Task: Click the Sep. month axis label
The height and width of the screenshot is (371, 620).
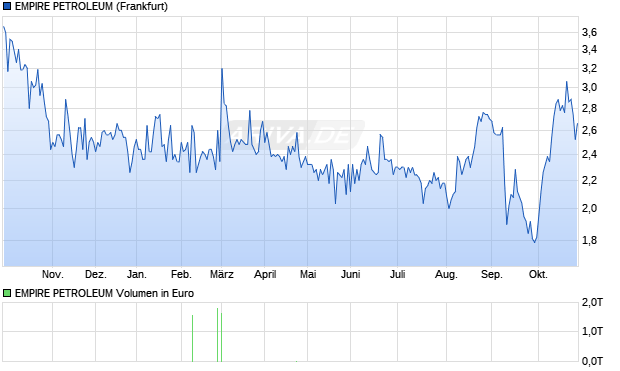Action: tap(491, 274)
